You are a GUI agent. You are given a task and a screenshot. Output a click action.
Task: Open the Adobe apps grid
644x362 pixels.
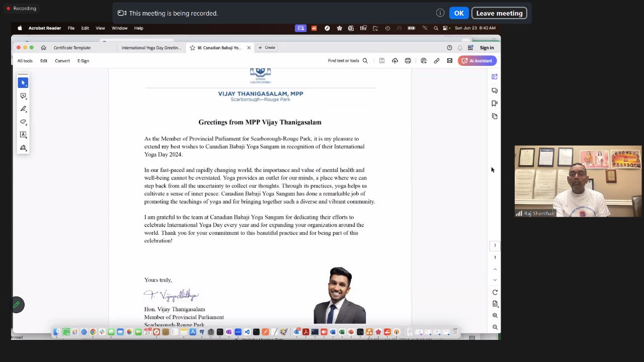pyautogui.click(x=470, y=48)
